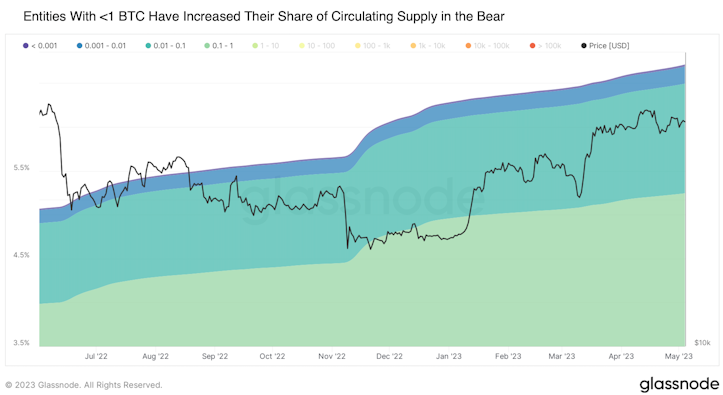Viewport: 723px width, 395px height.
Task: Click the red '> 100k' legend dot
Action: 533,46
